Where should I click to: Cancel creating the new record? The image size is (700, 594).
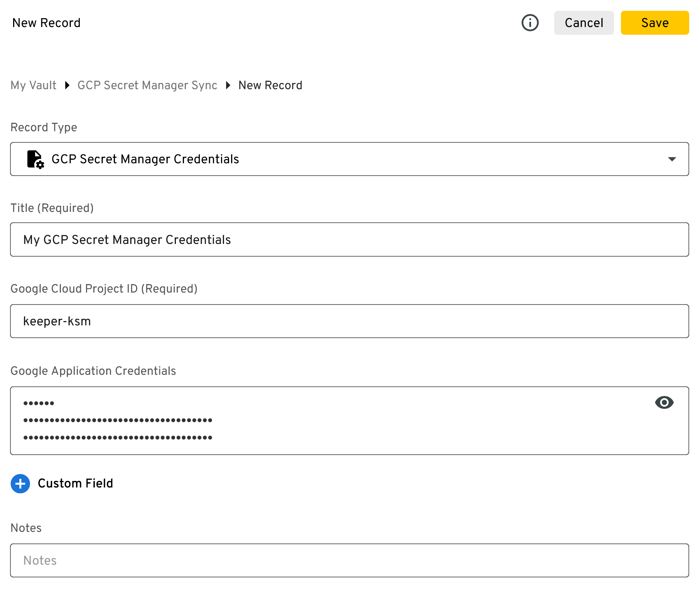[584, 23]
